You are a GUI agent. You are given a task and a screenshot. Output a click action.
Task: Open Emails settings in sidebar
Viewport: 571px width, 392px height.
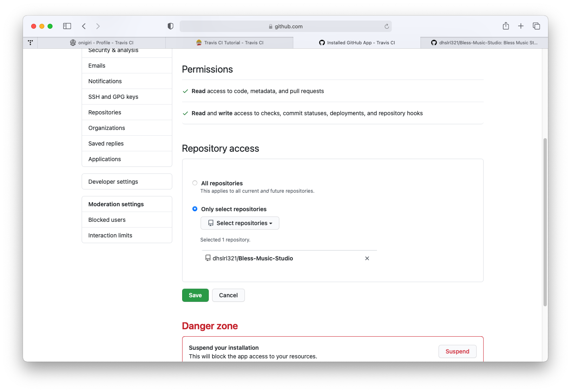click(127, 66)
